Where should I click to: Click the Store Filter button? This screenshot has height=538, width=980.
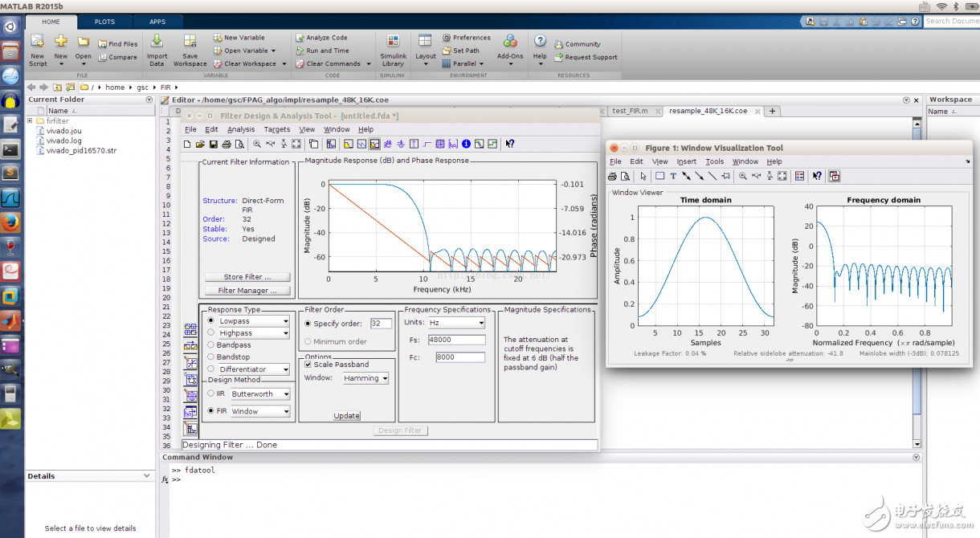pyautogui.click(x=247, y=277)
